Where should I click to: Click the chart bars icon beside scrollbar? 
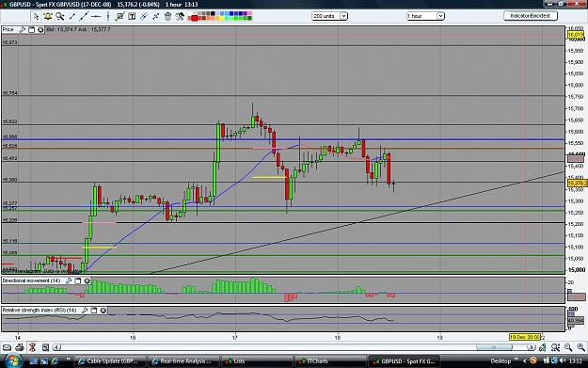[x=542, y=347]
